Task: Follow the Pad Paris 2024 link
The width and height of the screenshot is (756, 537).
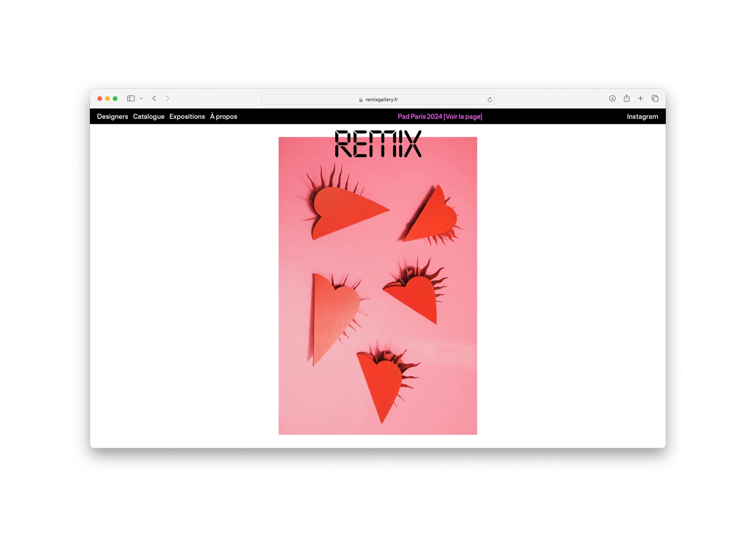Action: point(440,116)
